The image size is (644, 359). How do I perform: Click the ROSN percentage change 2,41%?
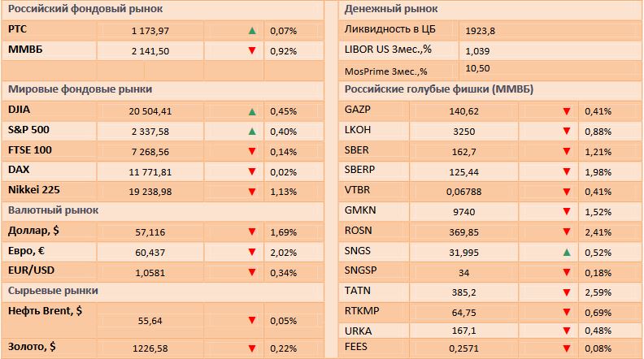click(598, 232)
